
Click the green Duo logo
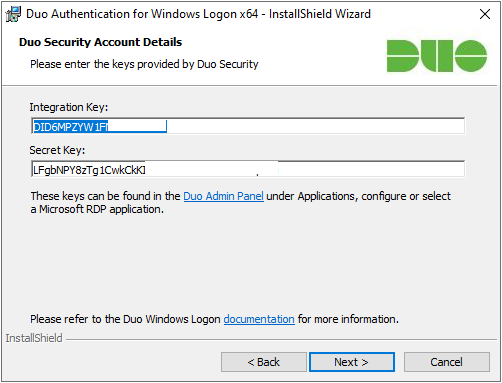[x=437, y=56]
